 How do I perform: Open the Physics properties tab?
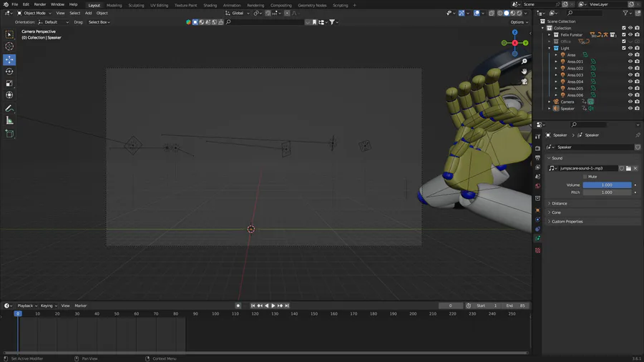(x=537, y=220)
